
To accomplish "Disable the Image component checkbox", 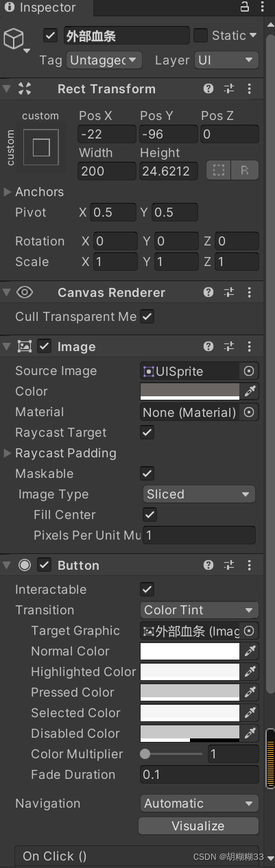I will pos(45,346).
